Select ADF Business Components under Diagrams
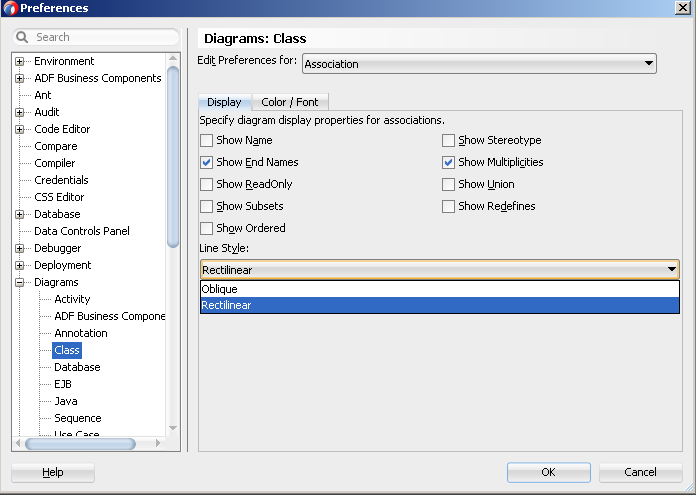The height and width of the screenshot is (495, 696). click(x=110, y=316)
